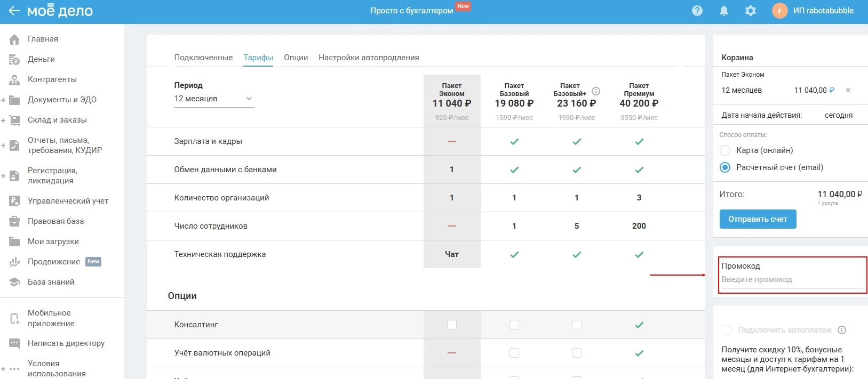The width and height of the screenshot is (868, 379).
Task: Open the notifications bell
Action: pos(723,11)
